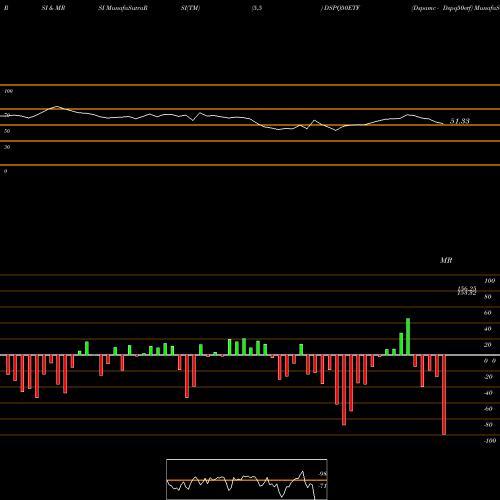Open the mini chart thumbnail at the bottom
This screenshot has height=500, width=500.
[247, 479]
